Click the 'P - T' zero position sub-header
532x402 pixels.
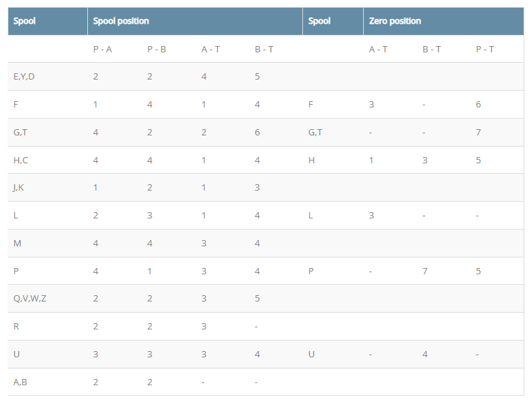[x=485, y=49]
